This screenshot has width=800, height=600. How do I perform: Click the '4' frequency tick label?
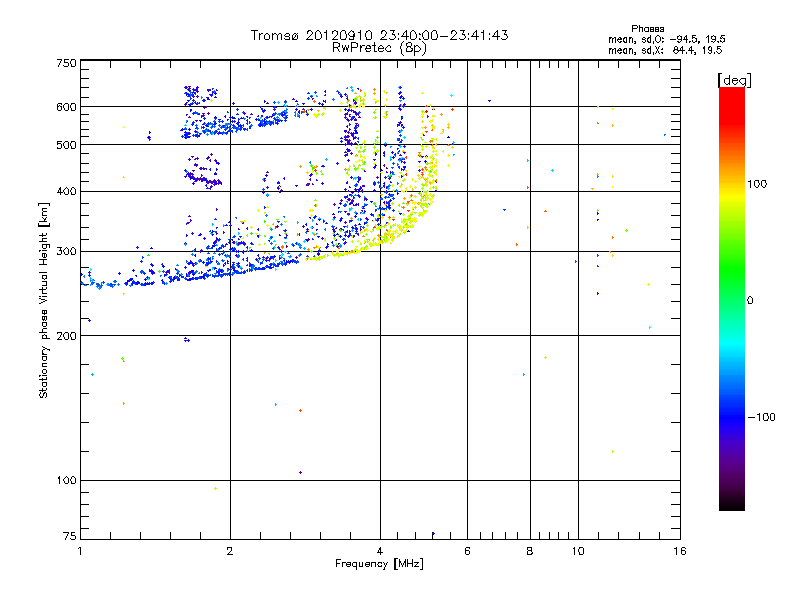point(380,551)
